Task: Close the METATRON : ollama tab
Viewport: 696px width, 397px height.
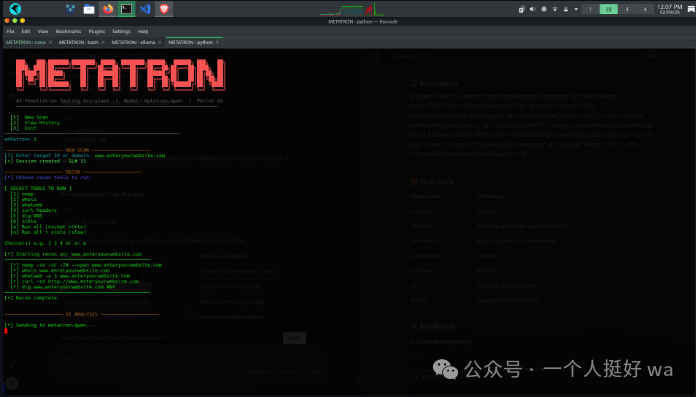Action: pos(159,42)
